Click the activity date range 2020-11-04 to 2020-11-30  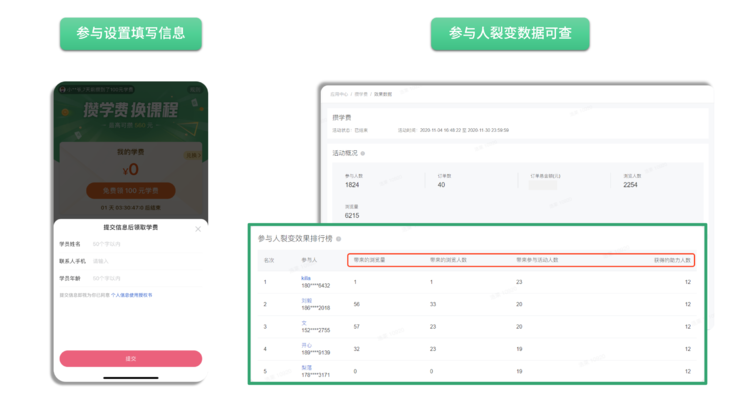pos(464,130)
